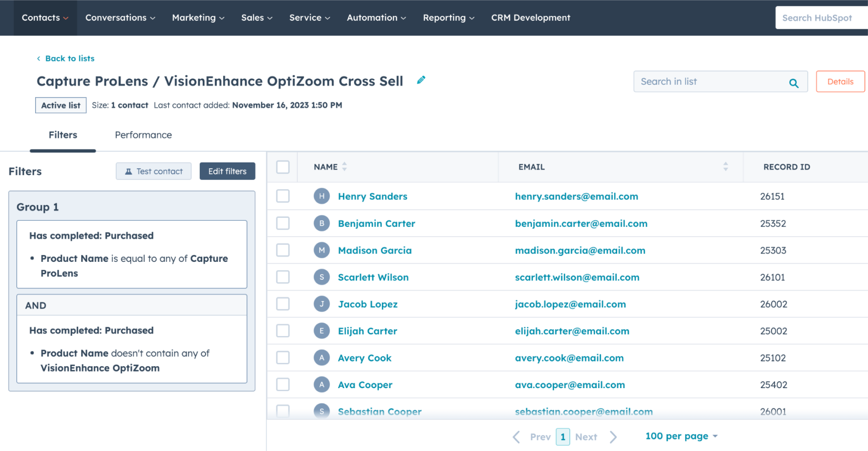868x451 pixels.
Task: Sort contacts using the Name column arrows
Action: point(344,167)
